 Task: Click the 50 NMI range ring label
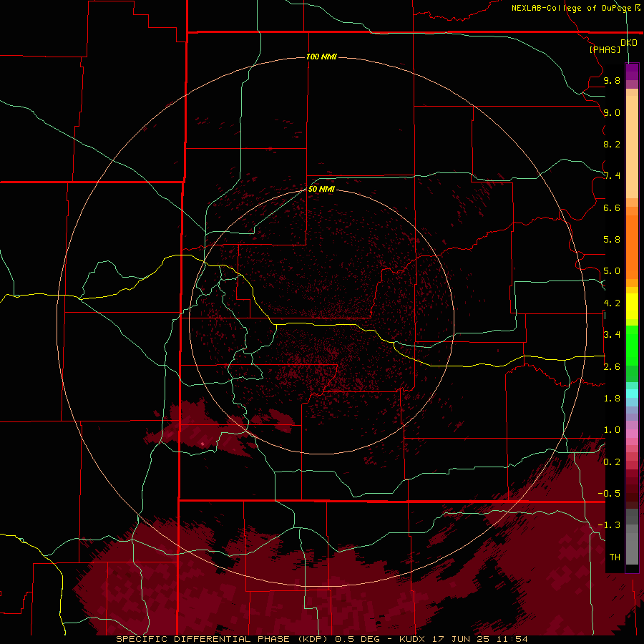point(321,189)
